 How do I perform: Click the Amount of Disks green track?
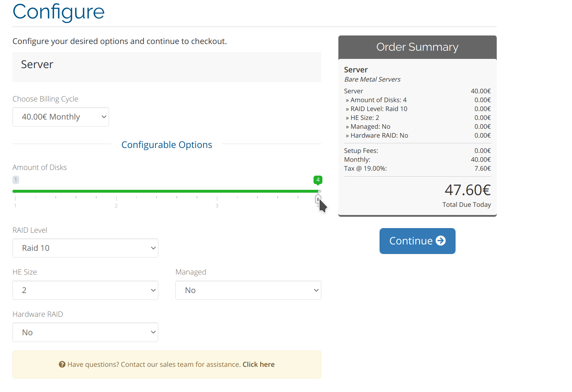(165, 191)
